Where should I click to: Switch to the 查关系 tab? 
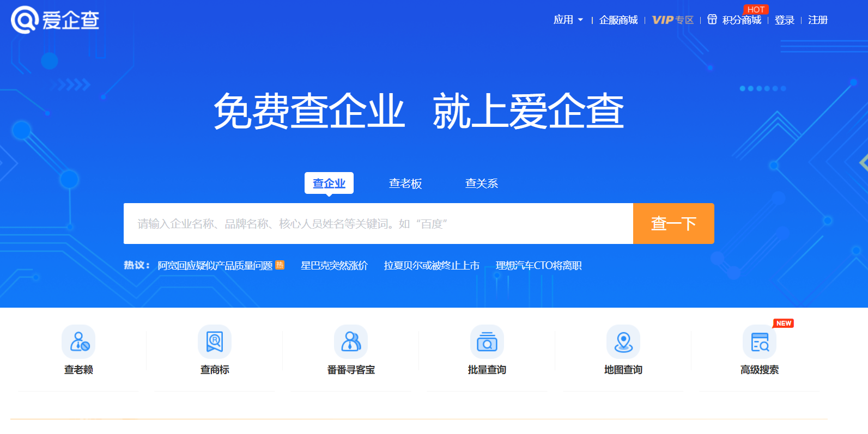click(x=482, y=184)
